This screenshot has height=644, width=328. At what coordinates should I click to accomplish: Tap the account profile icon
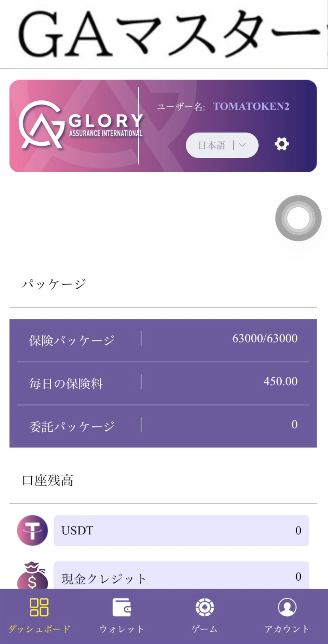tap(287, 607)
